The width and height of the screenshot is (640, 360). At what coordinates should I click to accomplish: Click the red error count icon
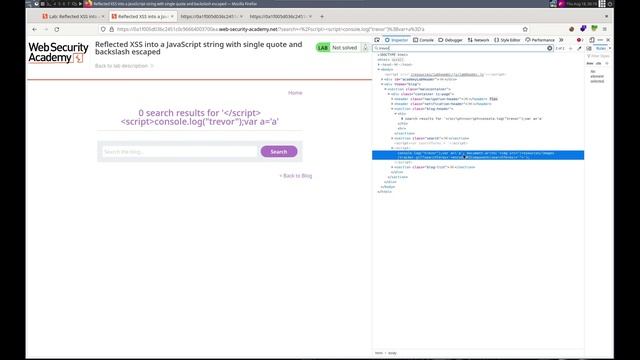pyautogui.click(x=580, y=40)
